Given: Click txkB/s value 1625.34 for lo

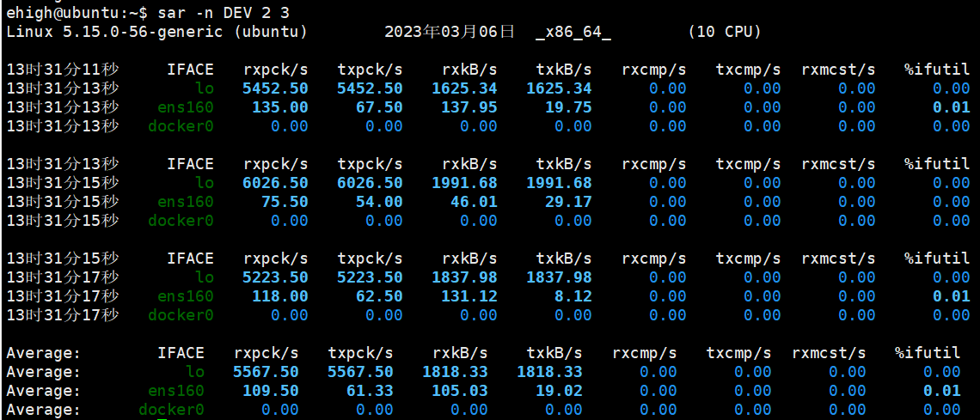Looking at the screenshot, I should (x=559, y=88).
